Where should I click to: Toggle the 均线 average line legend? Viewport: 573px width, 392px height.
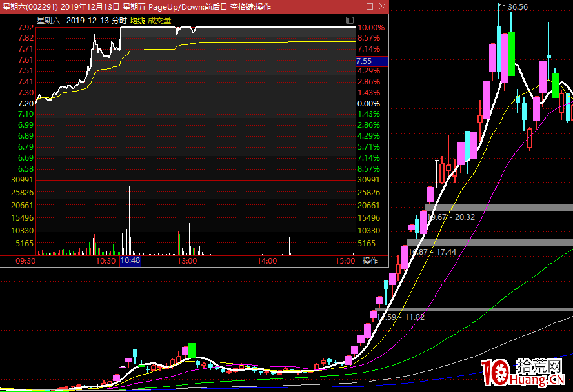pyautogui.click(x=137, y=20)
